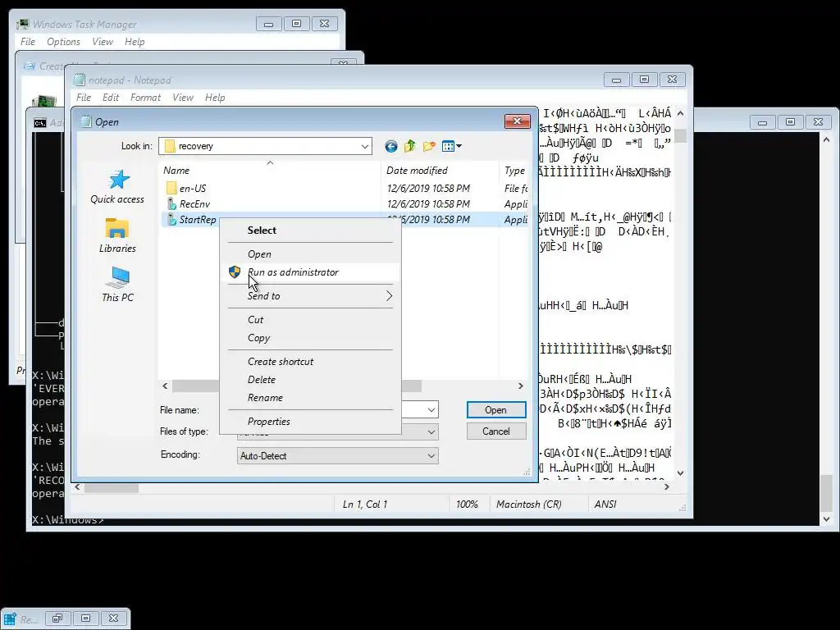Click the Cancel button in the dialog

click(496, 431)
